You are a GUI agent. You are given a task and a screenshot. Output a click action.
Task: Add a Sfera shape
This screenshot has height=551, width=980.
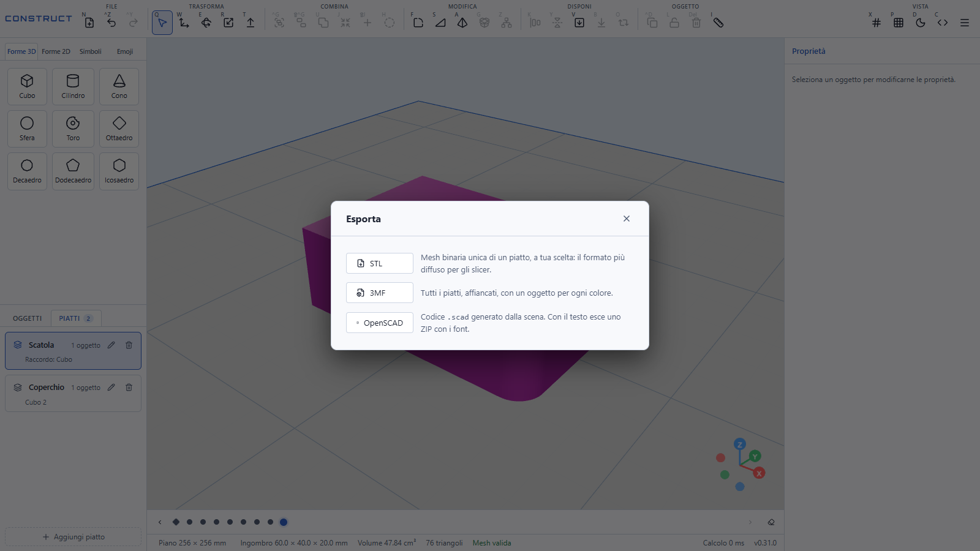(x=27, y=129)
